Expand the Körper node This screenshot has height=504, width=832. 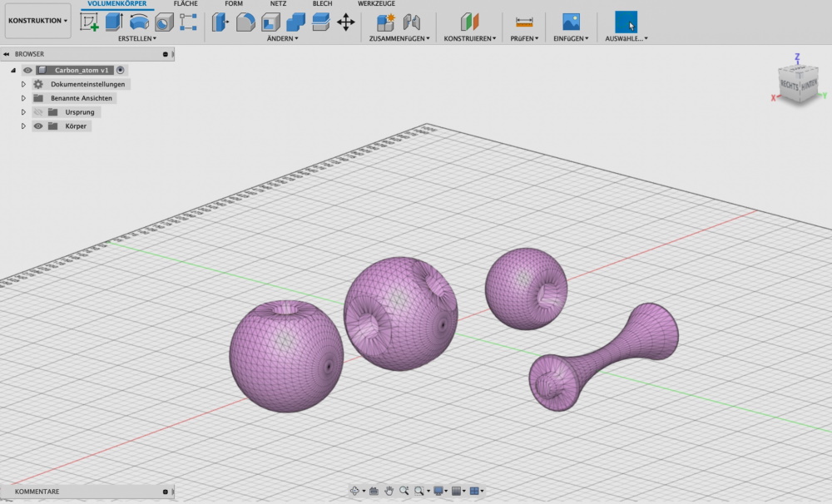coord(23,126)
